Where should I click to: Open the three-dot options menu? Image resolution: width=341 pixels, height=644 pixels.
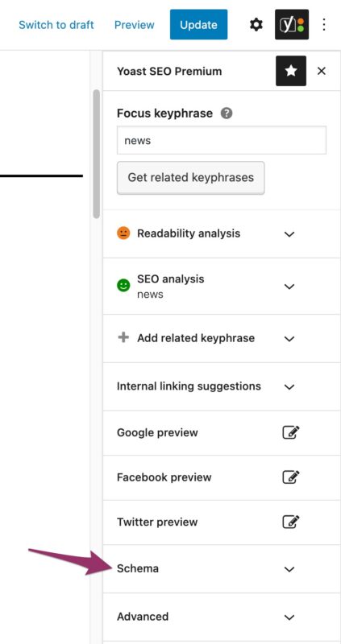click(324, 25)
